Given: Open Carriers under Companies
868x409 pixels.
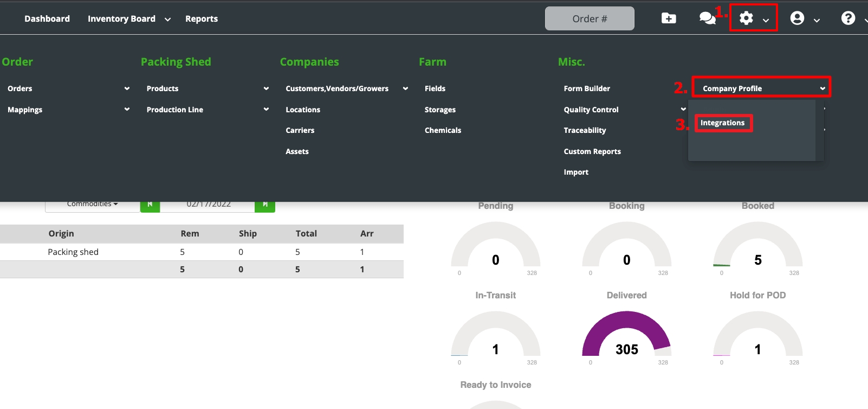Looking at the screenshot, I should click(x=300, y=130).
